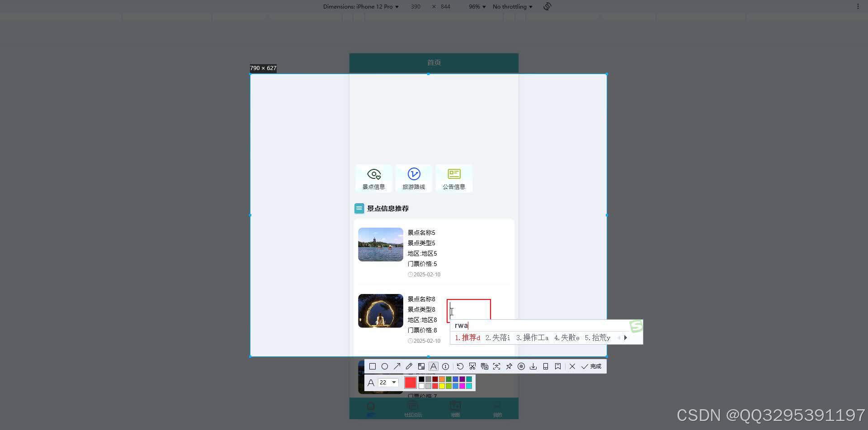The height and width of the screenshot is (430, 868).
Task: Click the save screenshot icon
Action: click(x=533, y=366)
